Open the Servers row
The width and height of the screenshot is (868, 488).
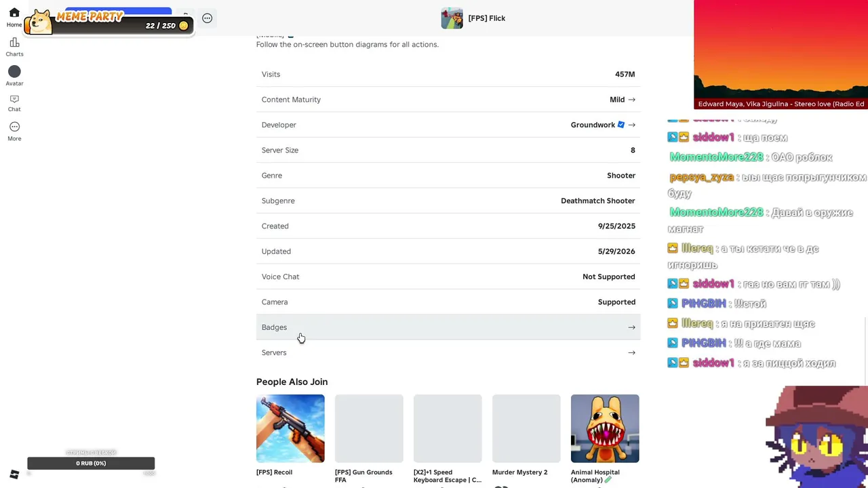(x=448, y=352)
